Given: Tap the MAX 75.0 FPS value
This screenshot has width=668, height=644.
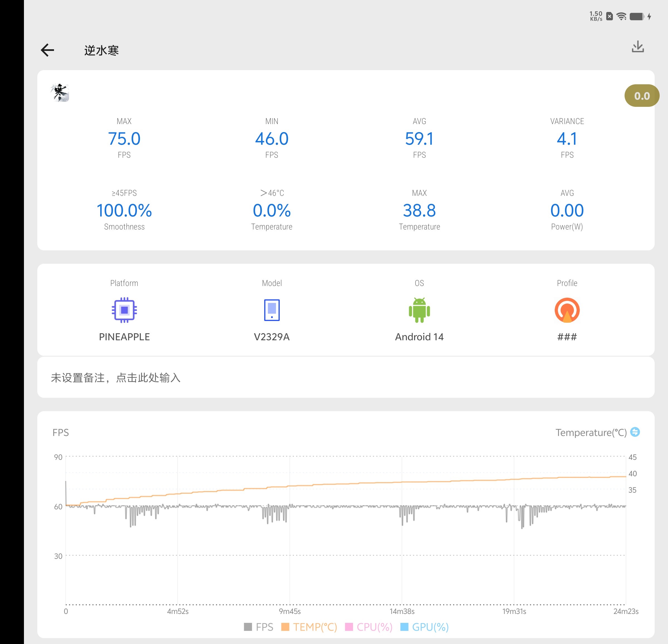Looking at the screenshot, I should (x=124, y=139).
